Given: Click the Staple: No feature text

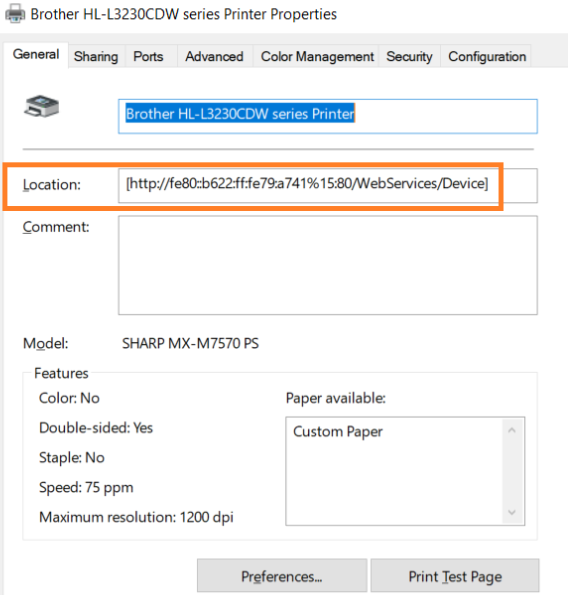Looking at the screenshot, I should coord(72,458).
